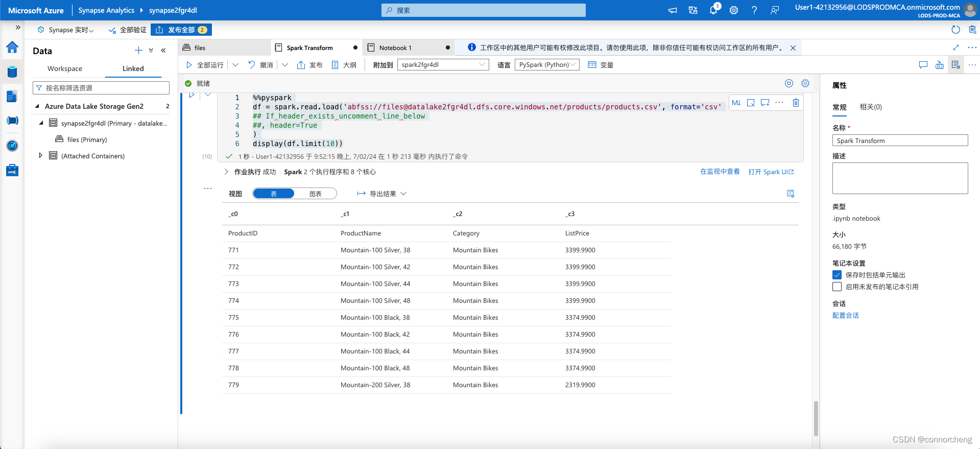Switch to the Linked tab
Screen dimensions: 980x449
(x=133, y=68)
